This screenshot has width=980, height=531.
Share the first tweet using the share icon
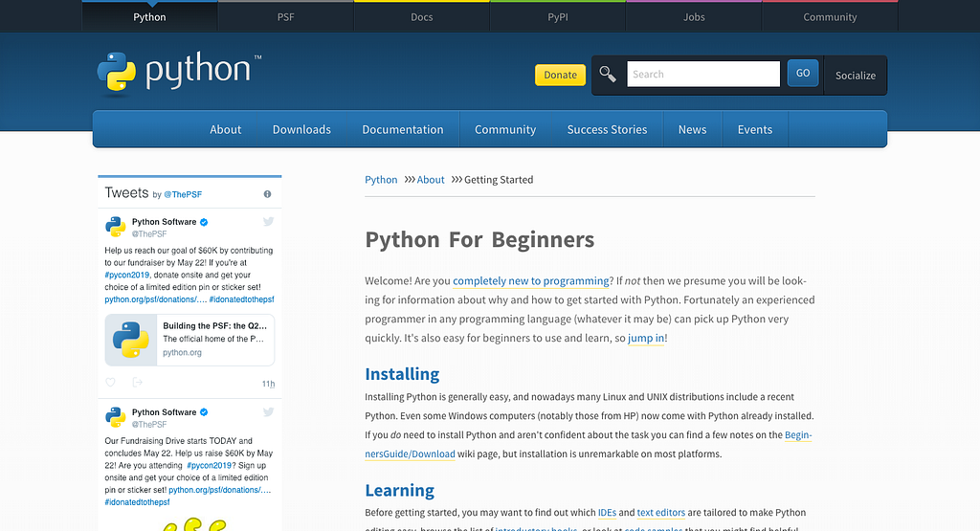pyautogui.click(x=138, y=383)
